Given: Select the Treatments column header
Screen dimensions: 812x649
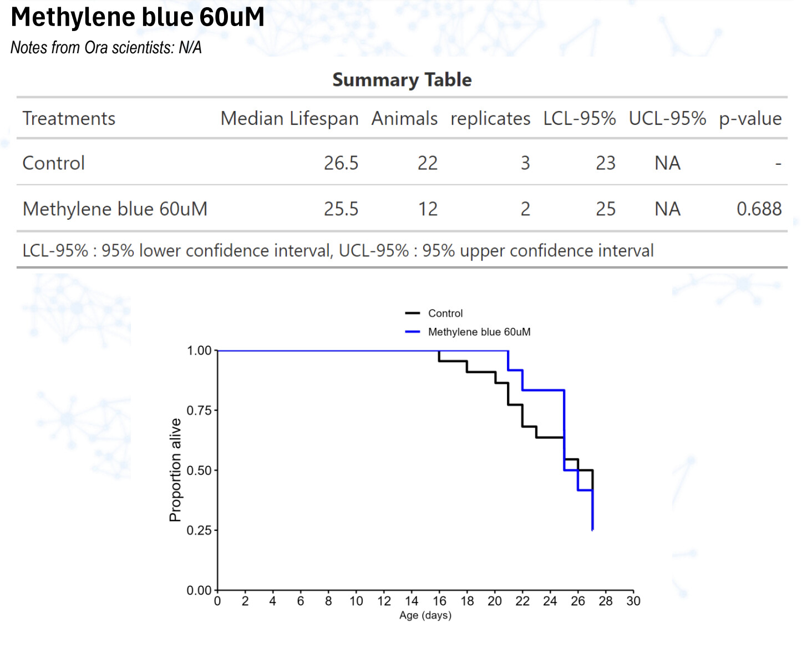Looking at the screenshot, I should [x=69, y=119].
